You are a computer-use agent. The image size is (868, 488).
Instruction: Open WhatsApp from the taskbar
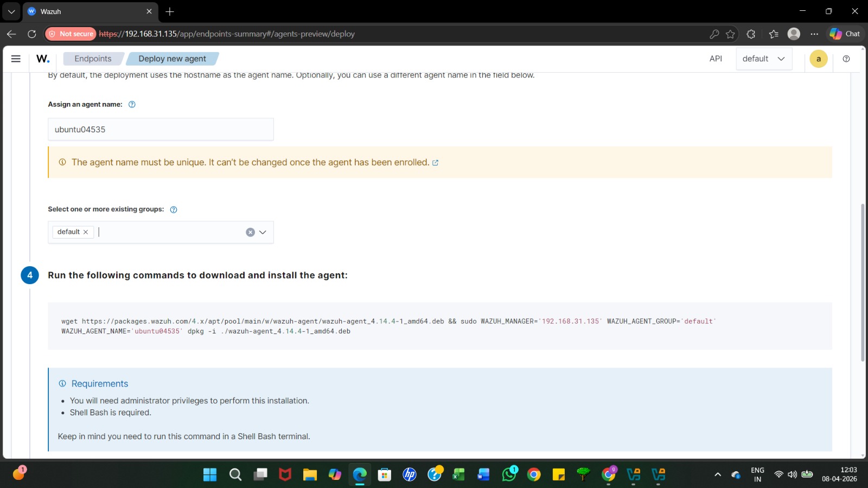(509, 474)
